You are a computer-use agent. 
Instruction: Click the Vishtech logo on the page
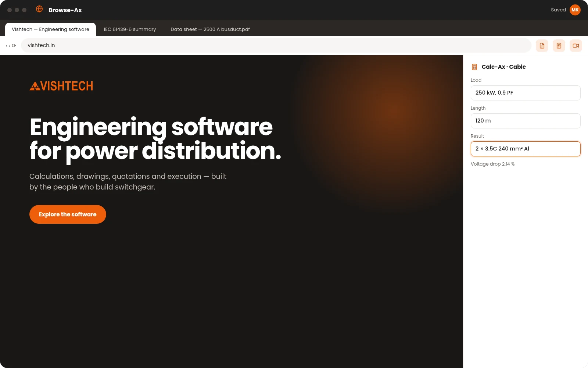click(x=61, y=86)
